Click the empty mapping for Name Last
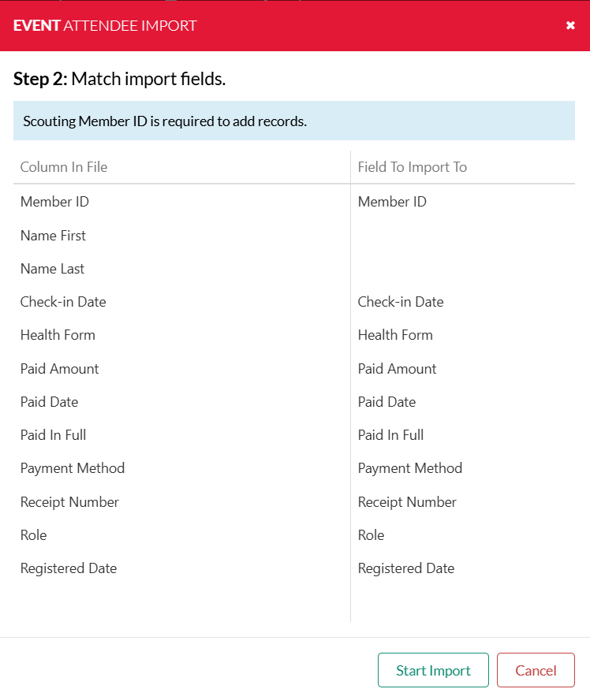590x700 pixels. [462, 269]
